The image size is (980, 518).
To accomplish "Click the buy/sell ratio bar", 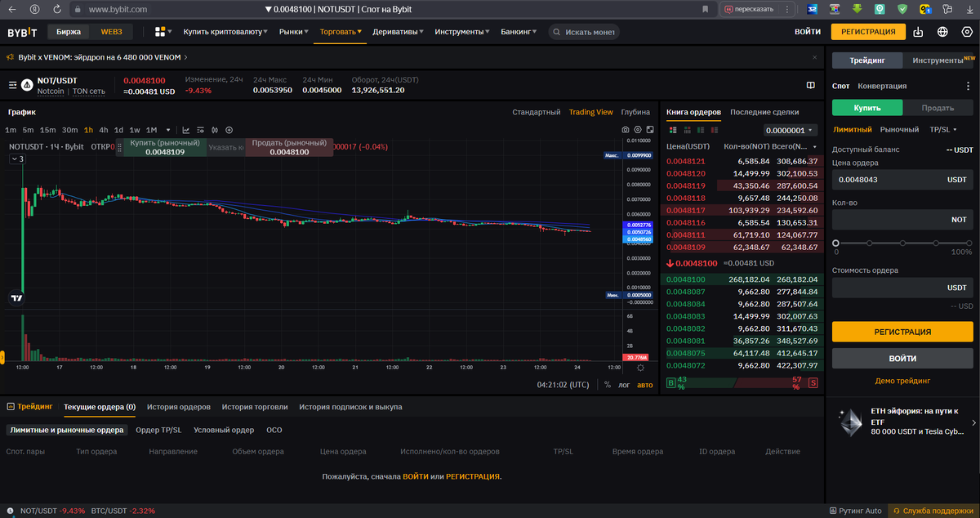I will tap(744, 382).
